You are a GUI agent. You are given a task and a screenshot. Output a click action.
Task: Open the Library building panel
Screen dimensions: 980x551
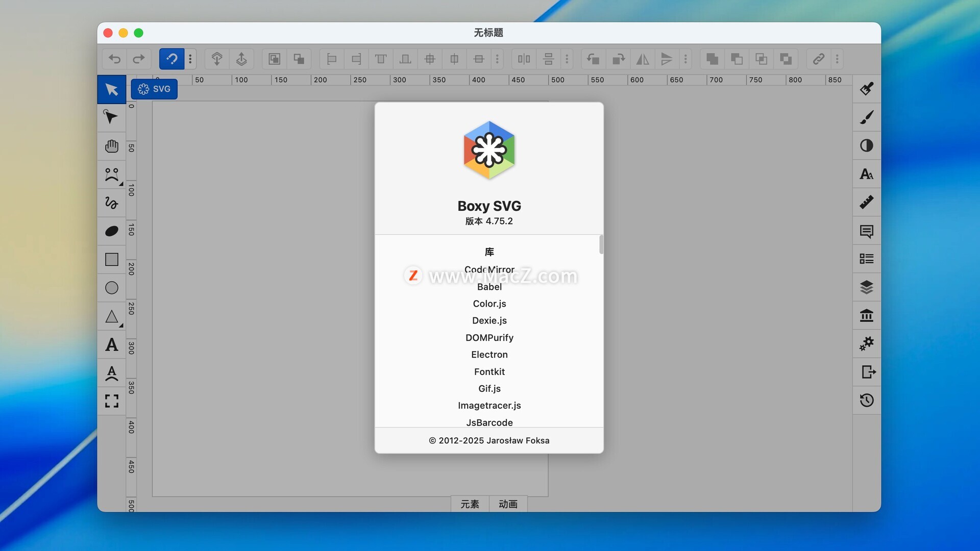(867, 316)
